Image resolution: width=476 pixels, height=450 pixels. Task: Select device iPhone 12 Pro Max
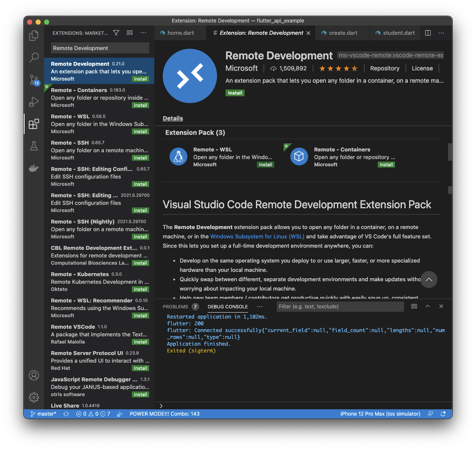[x=380, y=414]
